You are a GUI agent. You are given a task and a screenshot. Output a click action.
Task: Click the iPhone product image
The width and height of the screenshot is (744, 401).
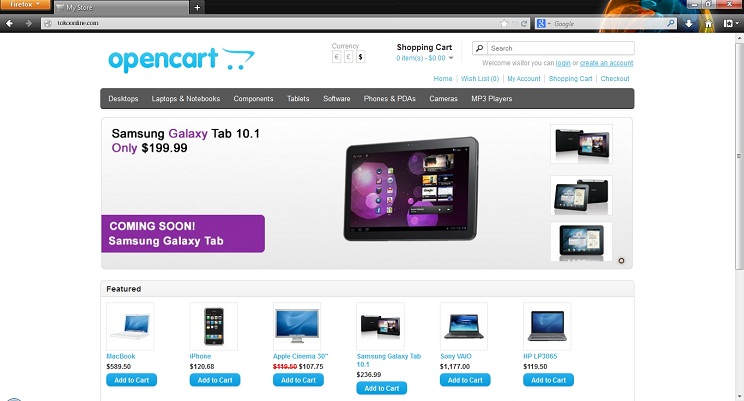tap(214, 326)
